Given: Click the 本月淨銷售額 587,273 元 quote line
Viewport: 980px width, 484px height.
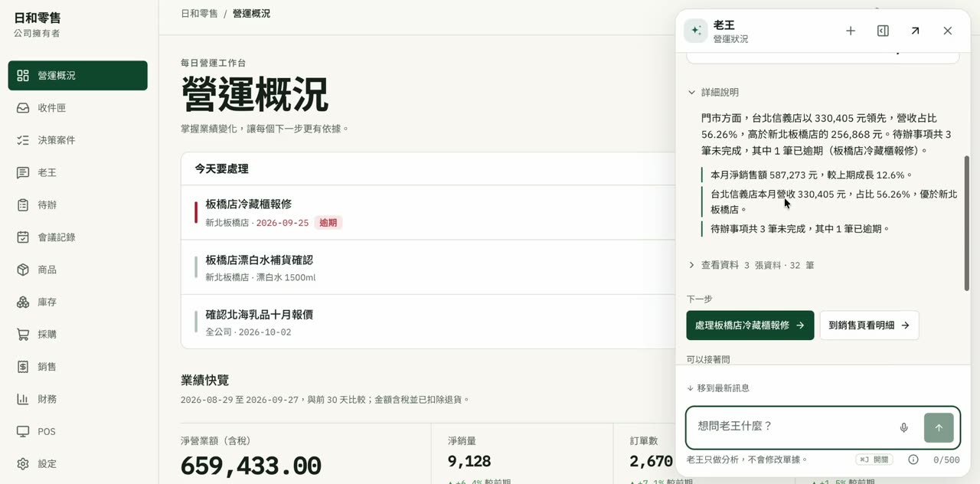Looking at the screenshot, I should (x=811, y=175).
